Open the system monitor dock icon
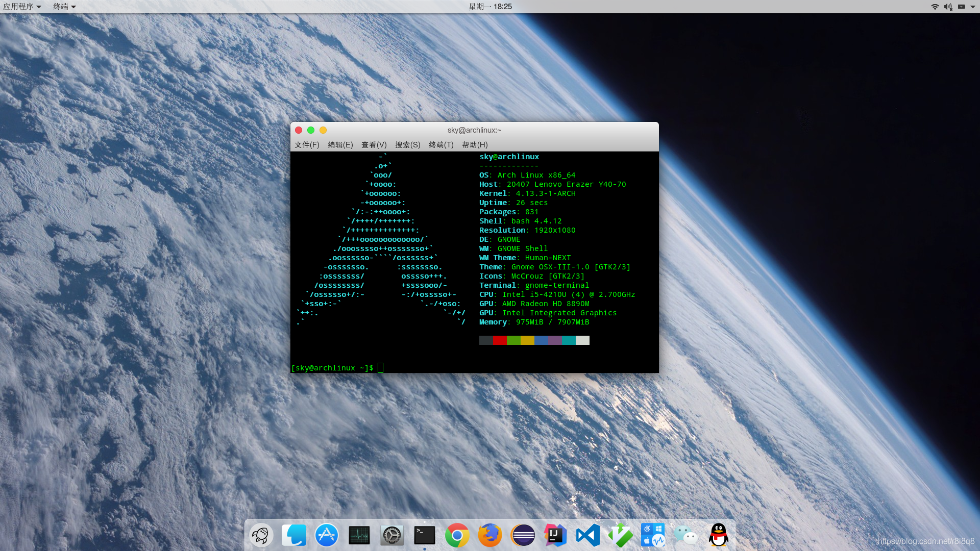The width and height of the screenshot is (980, 551). (x=359, y=535)
